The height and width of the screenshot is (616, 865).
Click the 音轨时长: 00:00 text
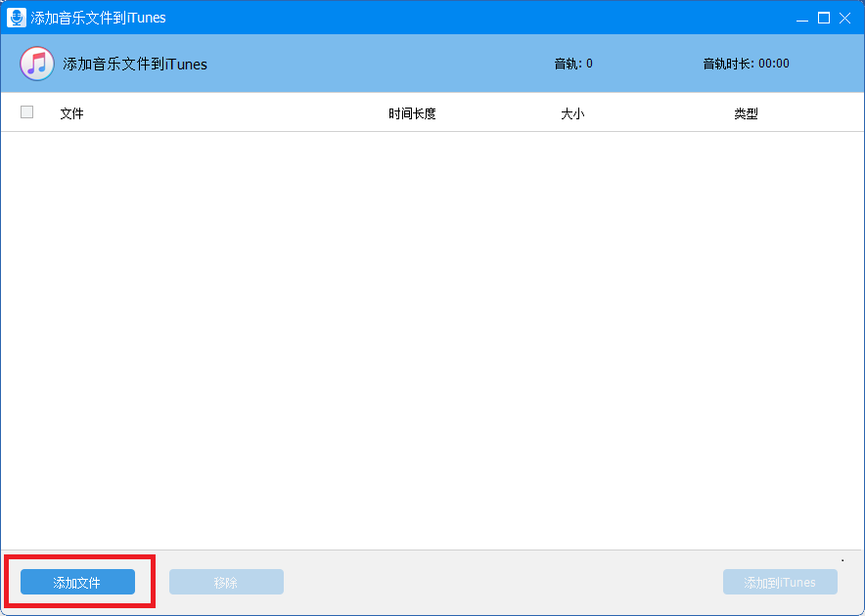pyautogui.click(x=746, y=64)
